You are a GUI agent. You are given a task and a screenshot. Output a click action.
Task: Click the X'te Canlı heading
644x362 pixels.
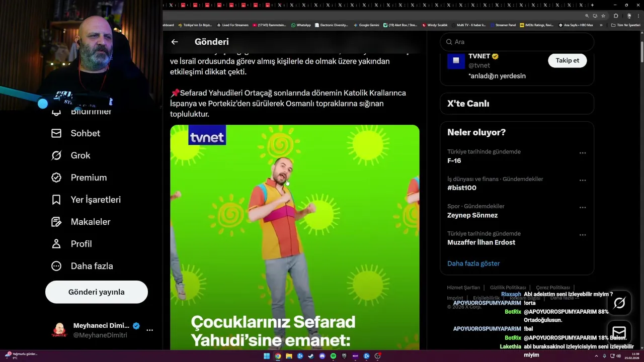click(468, 104)
